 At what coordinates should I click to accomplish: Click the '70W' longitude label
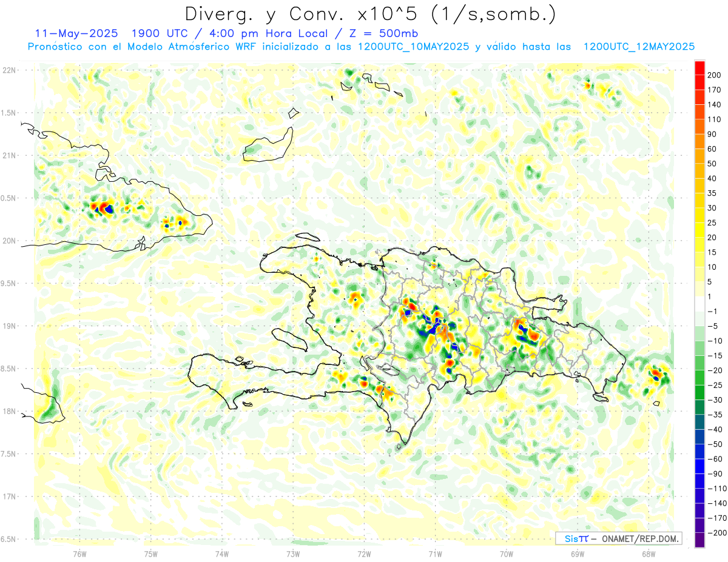(507, 554)
